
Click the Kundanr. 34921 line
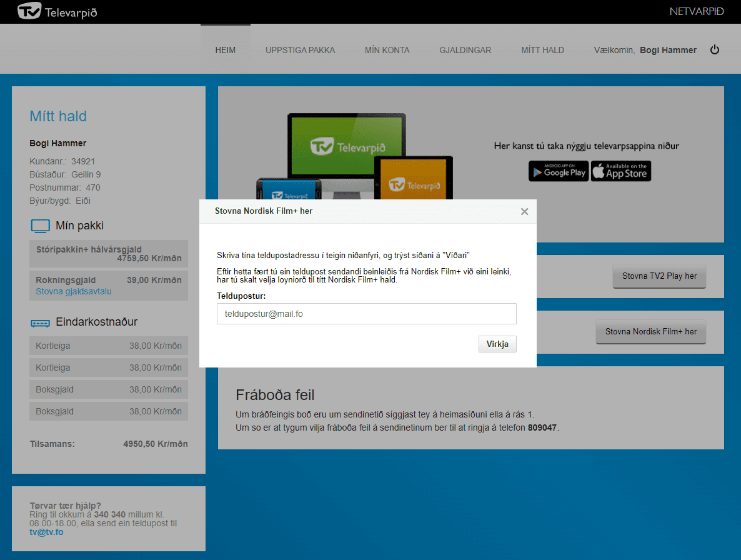(62, 162)
